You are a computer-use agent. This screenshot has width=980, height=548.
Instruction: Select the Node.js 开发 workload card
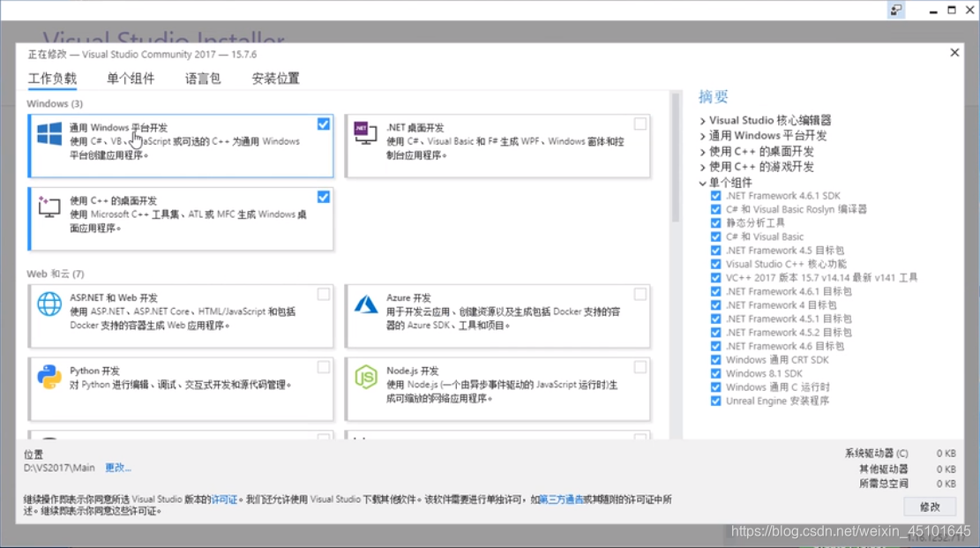[497, 388]
